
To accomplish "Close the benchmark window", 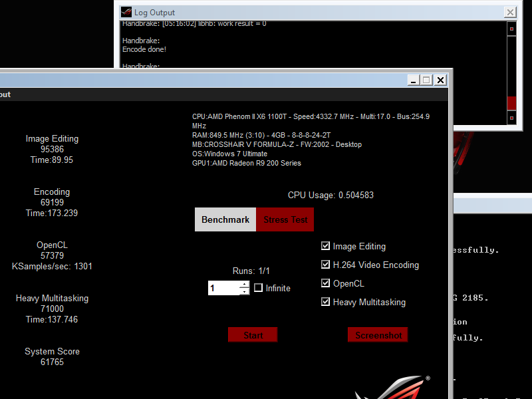I will [x=440, y=80].
